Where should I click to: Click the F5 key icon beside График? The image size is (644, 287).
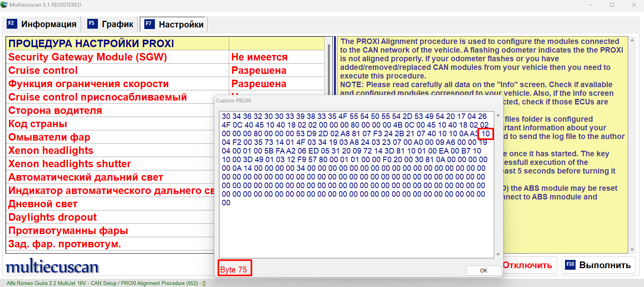92,24
